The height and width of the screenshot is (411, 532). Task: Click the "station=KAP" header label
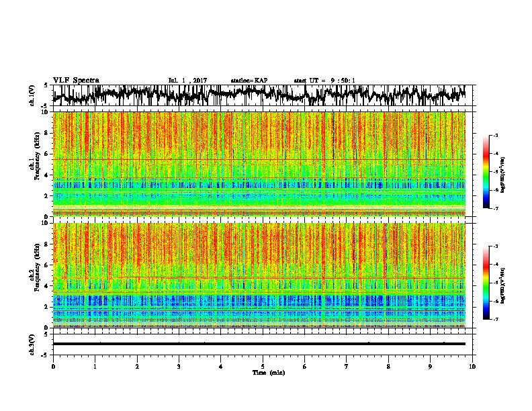coord(249,81)
